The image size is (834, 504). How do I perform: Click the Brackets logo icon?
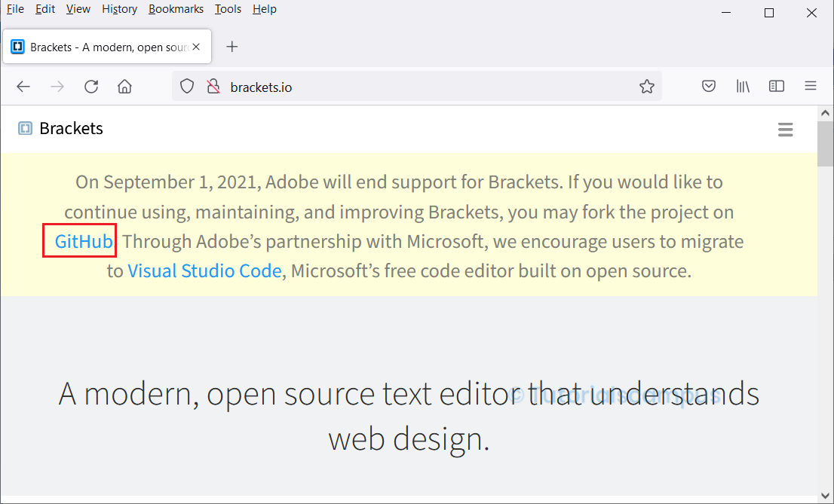(x=25, y=128)
